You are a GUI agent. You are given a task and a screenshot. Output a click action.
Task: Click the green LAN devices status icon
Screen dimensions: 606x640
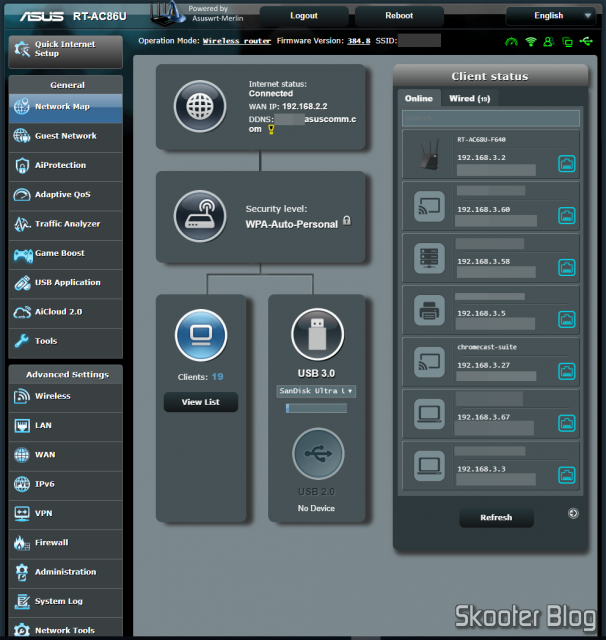click(567, 41)
